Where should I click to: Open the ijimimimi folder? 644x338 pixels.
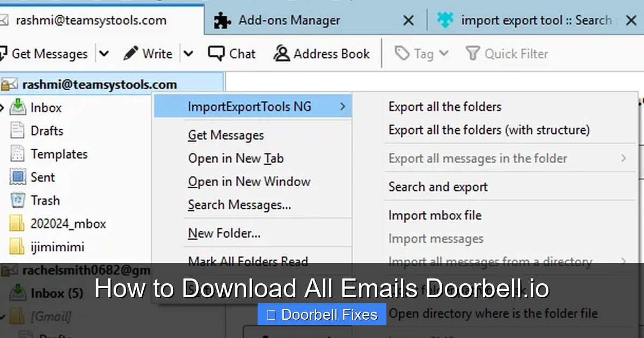pos(57,247)
